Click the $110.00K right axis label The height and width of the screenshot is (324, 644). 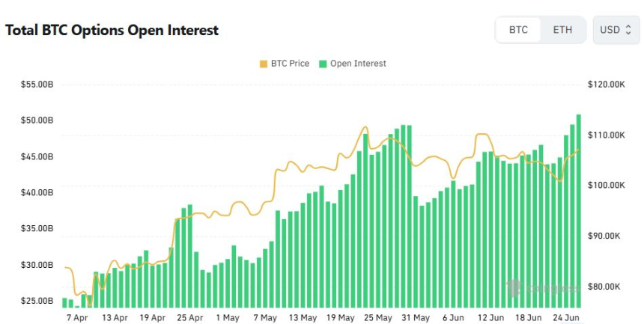coord(607,135)
